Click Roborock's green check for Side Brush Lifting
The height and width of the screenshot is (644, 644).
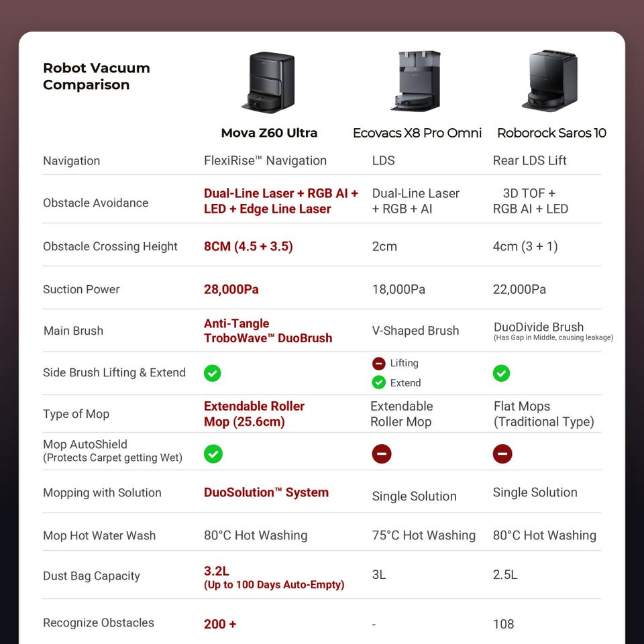click(x=501, y=373)
